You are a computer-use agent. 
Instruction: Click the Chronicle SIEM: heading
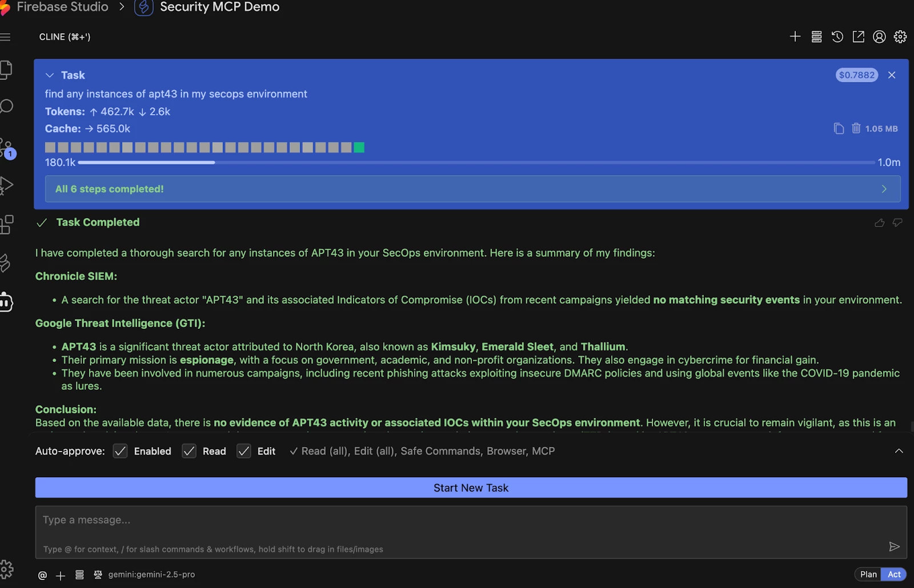tap(76, 276)
